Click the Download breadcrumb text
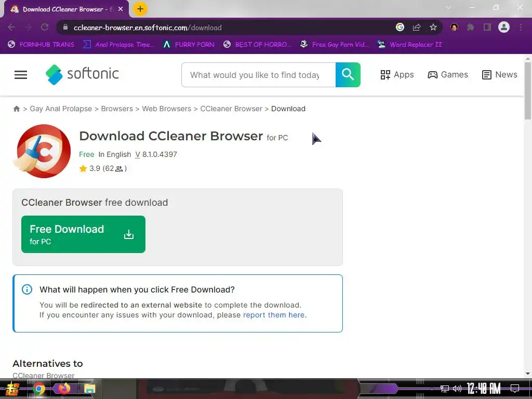Screen dimensions: 532x399 click(288, 109)
